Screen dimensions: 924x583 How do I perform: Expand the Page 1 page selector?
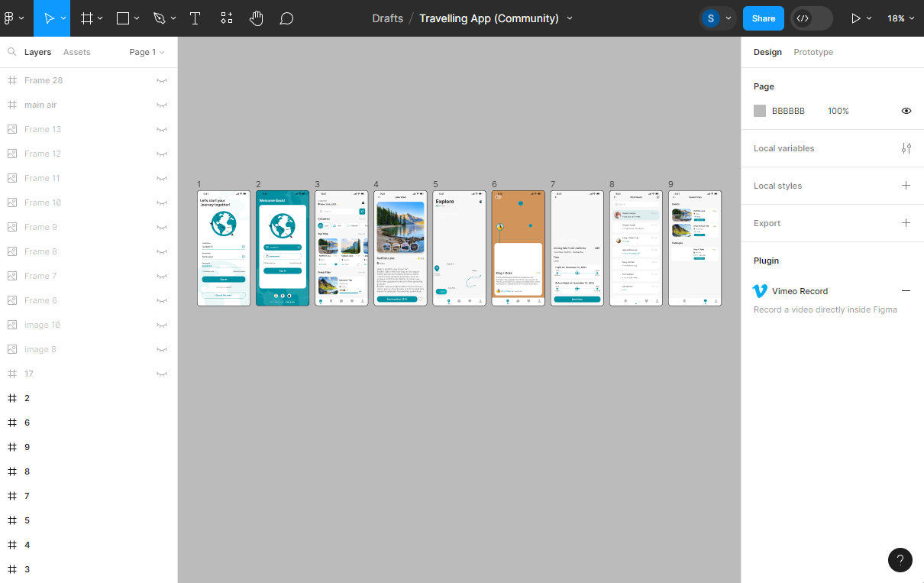(147, 52)
